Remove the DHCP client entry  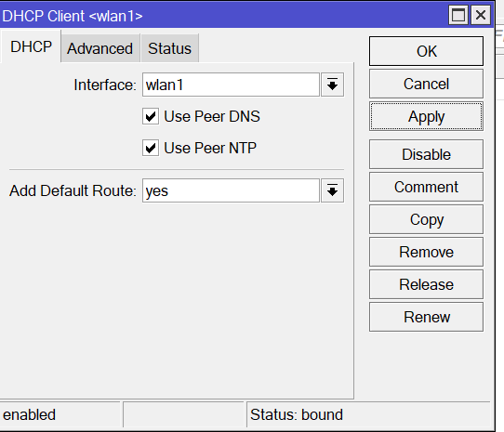pyautogui.click(x=426, y=252)
